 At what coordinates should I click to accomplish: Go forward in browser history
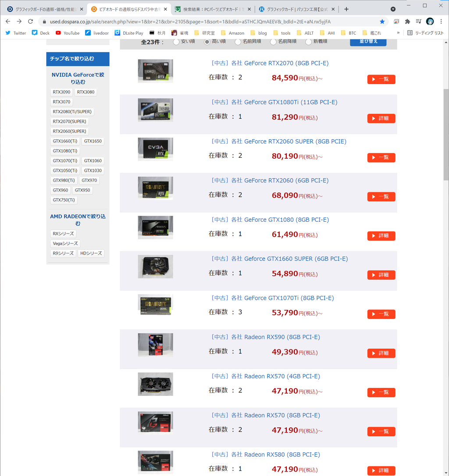pyautogui.click(x=19, y=21)
